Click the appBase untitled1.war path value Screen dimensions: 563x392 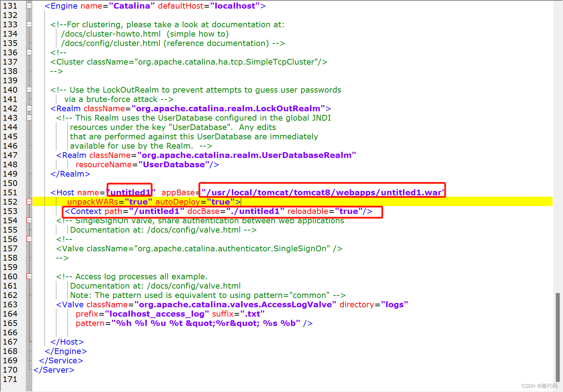[x=323, y=192]
